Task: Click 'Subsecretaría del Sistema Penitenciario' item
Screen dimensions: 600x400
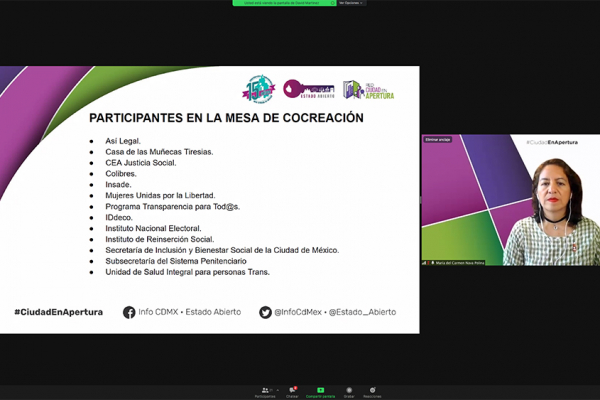Action: point(176,261)
